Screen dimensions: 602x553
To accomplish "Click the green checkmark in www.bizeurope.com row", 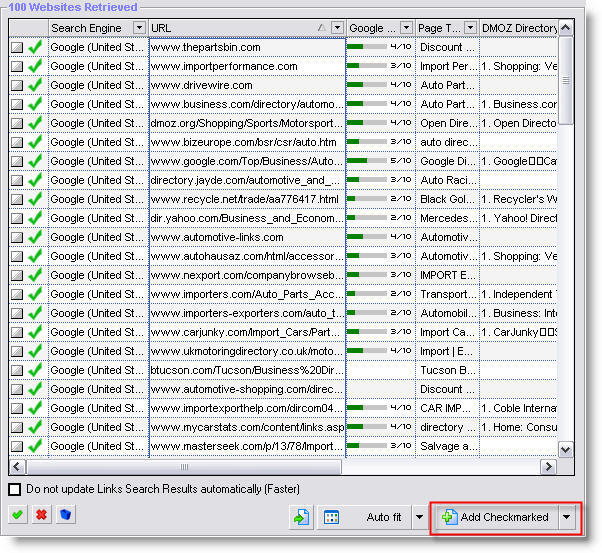I will (x=35, y=142).
